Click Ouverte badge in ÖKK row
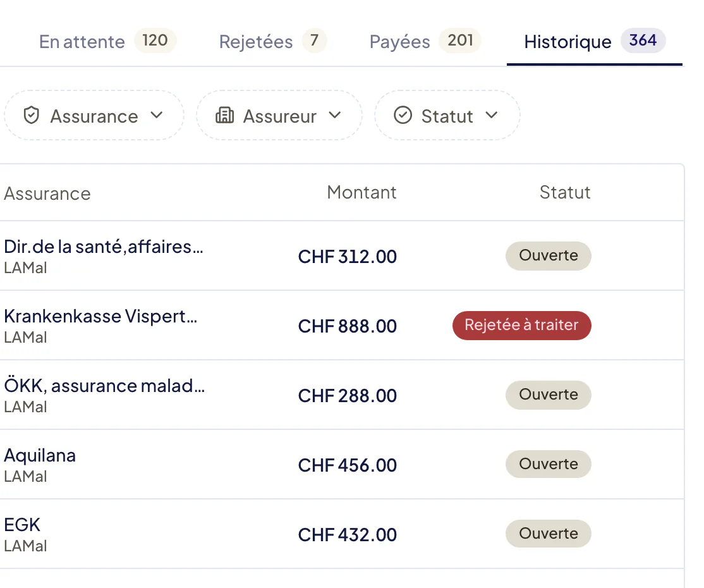 pyautogui.click(x=548, y=395)
